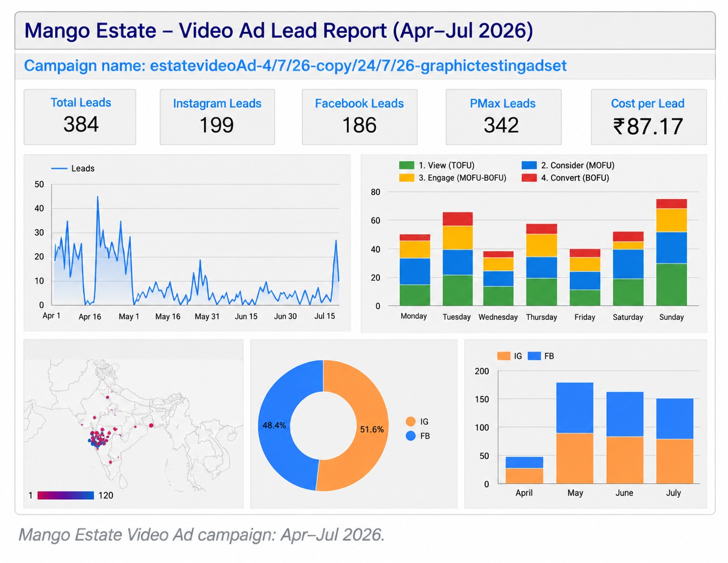The image size is (728, 563).
Task: Click the Jul 15 axis label
Action: pos(325,316)
